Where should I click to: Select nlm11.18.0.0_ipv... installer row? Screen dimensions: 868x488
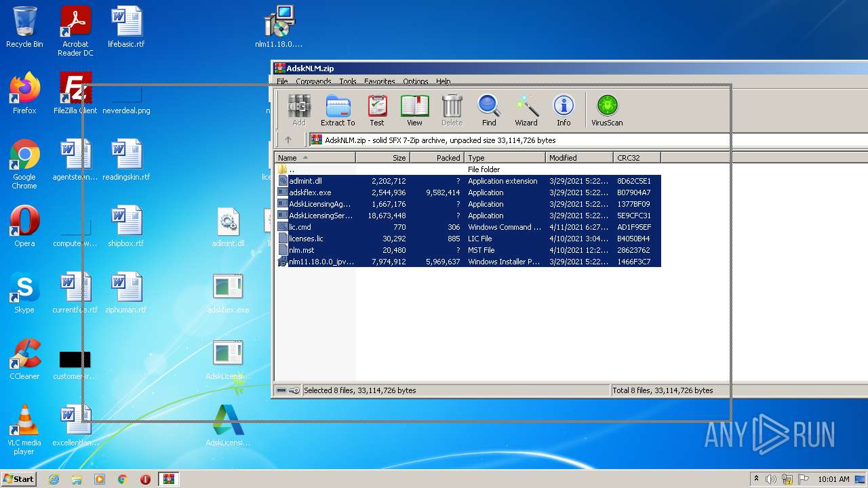pos(468,262)
